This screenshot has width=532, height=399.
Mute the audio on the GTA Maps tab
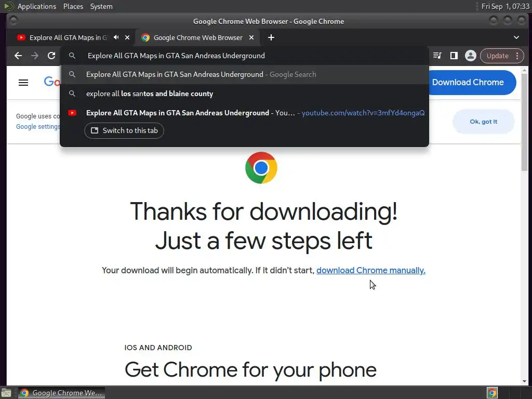click(x=116, y=37)
